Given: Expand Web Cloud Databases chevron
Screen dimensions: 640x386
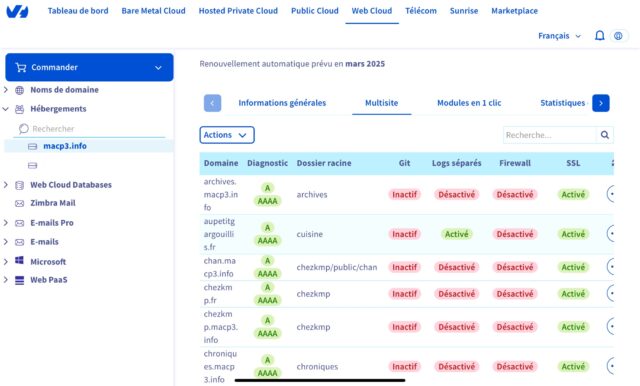Looking at the screenshot, I should [6, 185].
